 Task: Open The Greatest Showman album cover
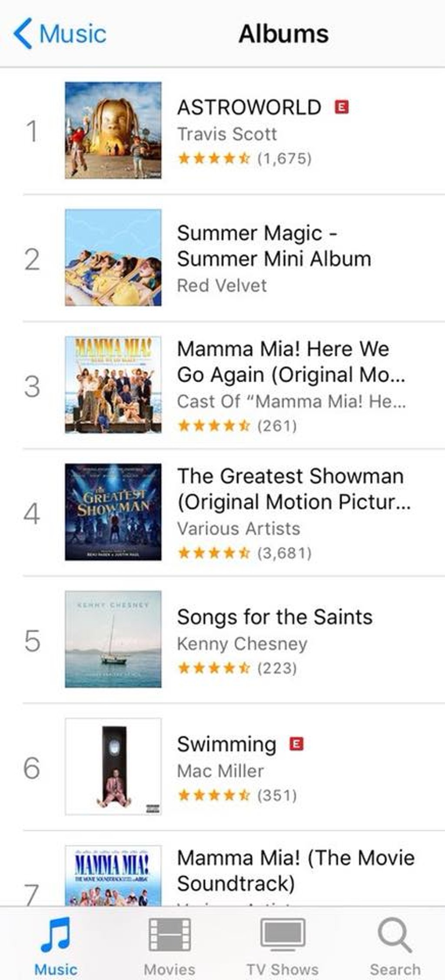click(113, 512)
